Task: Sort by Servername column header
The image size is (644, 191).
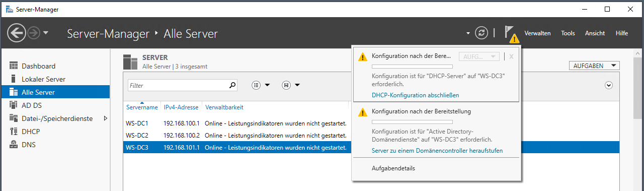Action: (142, 107)
